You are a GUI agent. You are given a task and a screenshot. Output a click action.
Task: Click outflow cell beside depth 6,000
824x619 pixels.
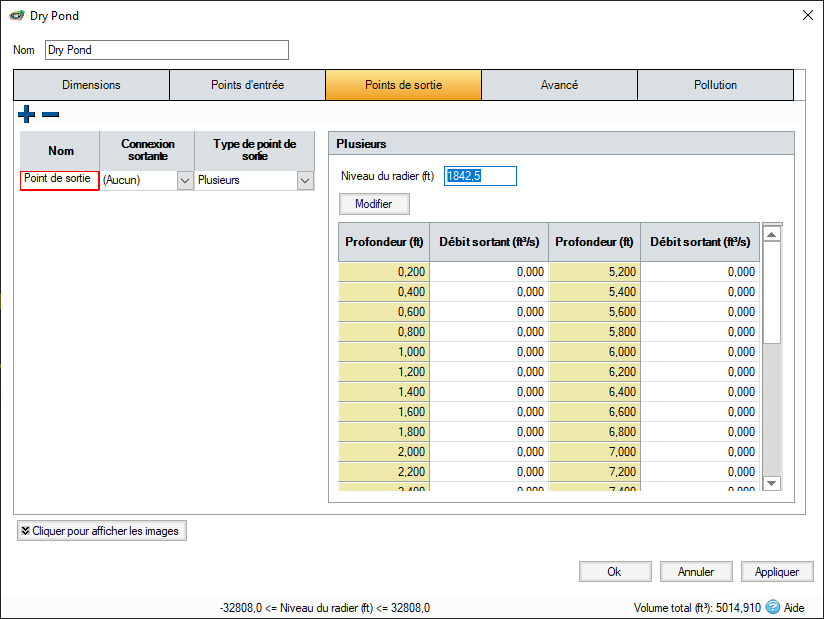tap(700, 352)
